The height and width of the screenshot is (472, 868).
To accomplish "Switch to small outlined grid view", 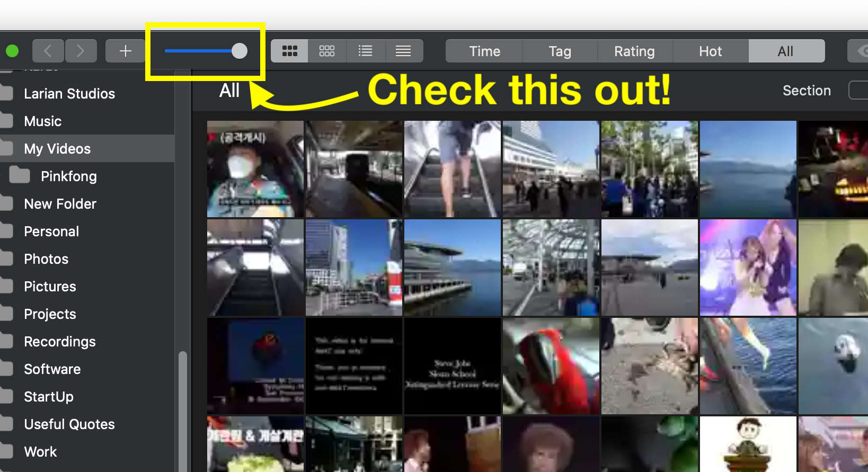I will click(x=327, y=51).
